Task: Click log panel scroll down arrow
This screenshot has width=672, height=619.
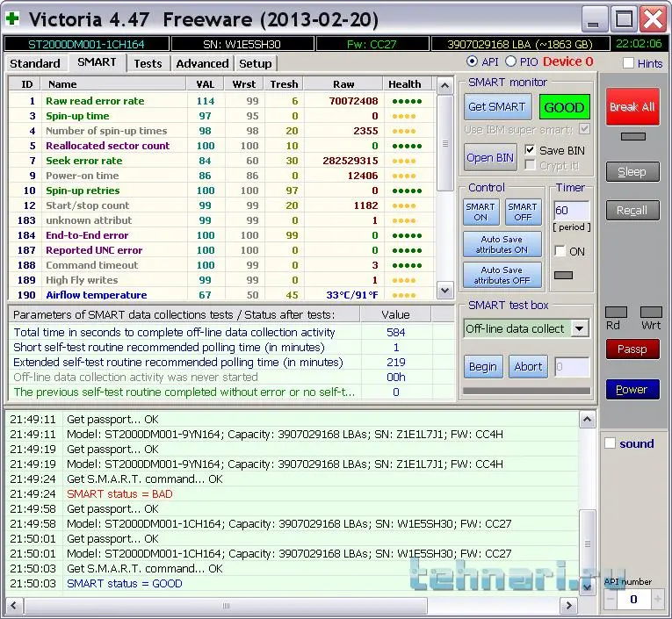Action: point(587,587)
